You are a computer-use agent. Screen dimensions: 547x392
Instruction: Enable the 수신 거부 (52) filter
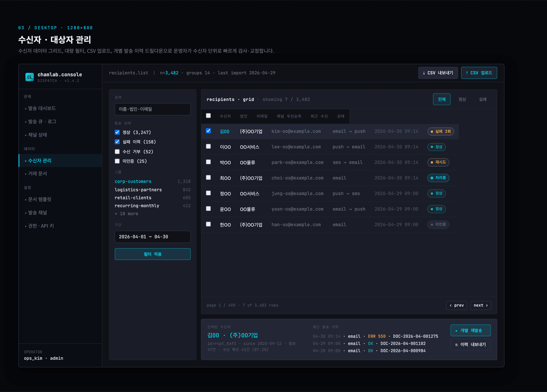click(117, 152)
